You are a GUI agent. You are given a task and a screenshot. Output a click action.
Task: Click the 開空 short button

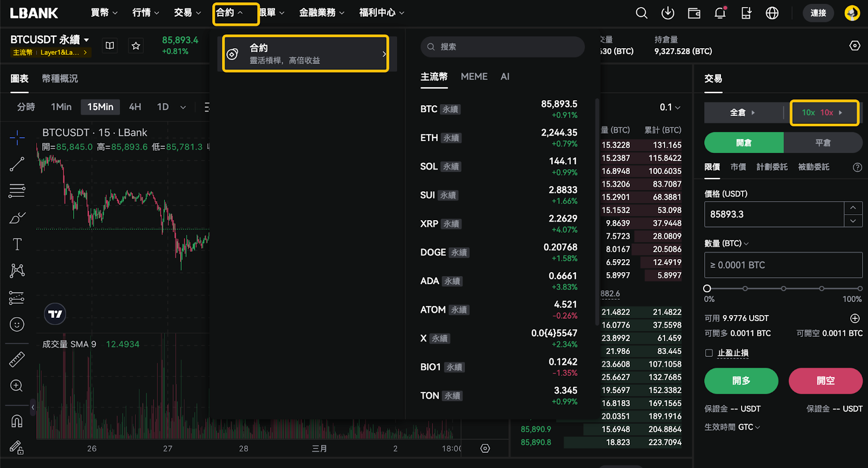pyautogui.click(x=826, y=381)
